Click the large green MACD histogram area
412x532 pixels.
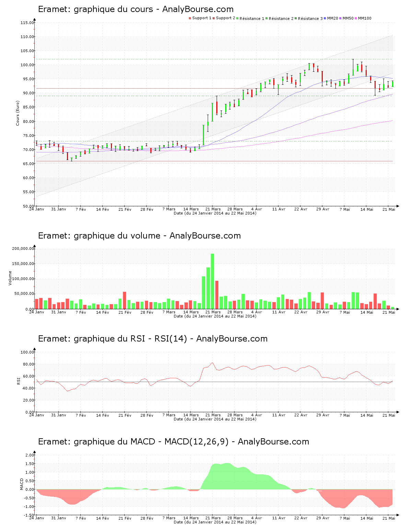(240, 479)
